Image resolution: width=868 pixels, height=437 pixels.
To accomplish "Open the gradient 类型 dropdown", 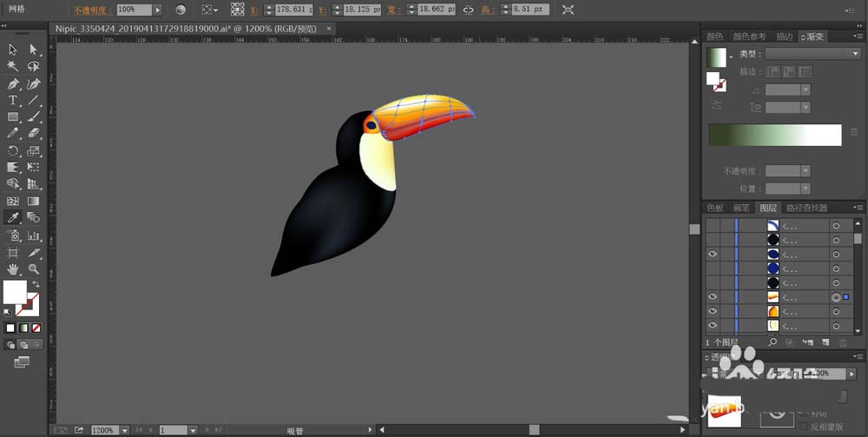I will [812, 54].
